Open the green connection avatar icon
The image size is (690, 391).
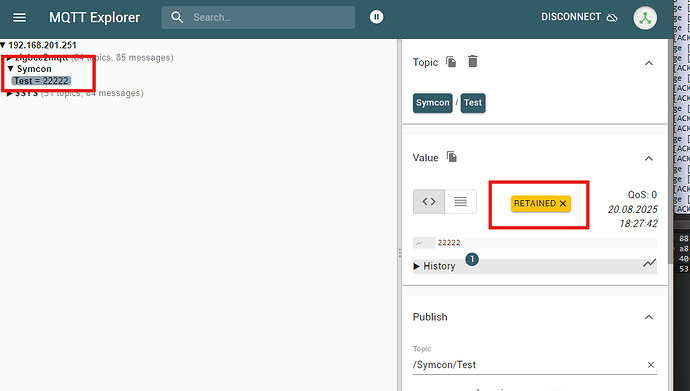[645, 18]
